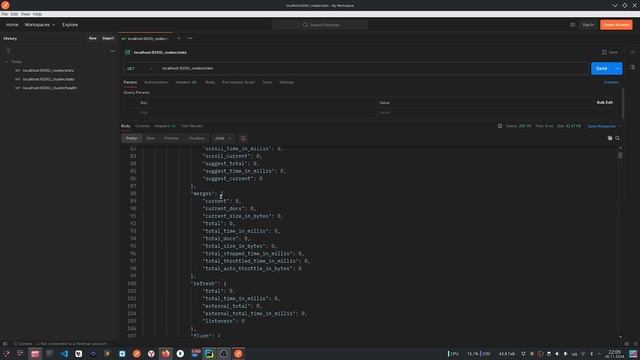This screenshot has width=640, height=360.
Task: Open the Help menu
Action: (x=37, y=14)
